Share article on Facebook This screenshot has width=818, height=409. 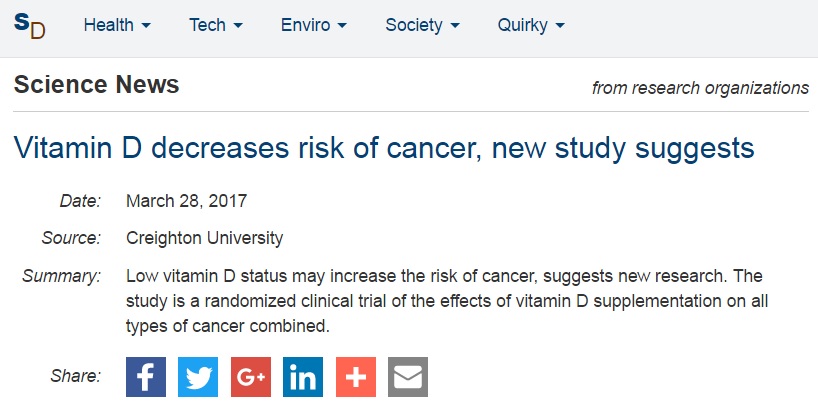pos(146,376)
